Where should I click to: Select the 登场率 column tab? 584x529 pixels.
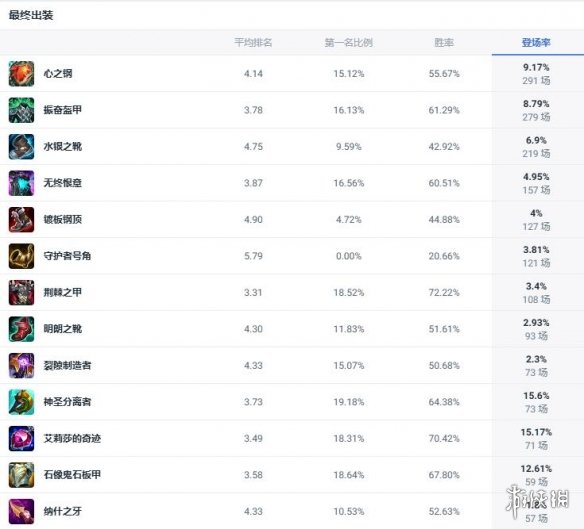tap(536, 42)
